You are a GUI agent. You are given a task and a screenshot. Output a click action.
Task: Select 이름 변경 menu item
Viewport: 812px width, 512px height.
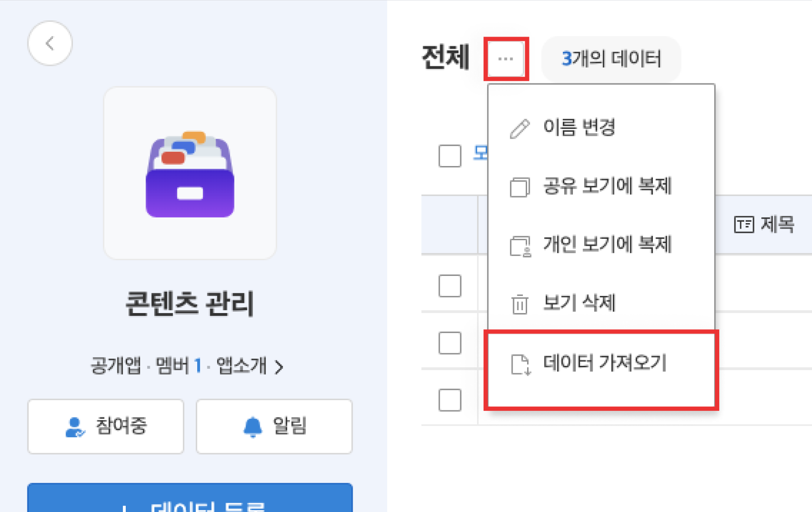pos(579,128)
